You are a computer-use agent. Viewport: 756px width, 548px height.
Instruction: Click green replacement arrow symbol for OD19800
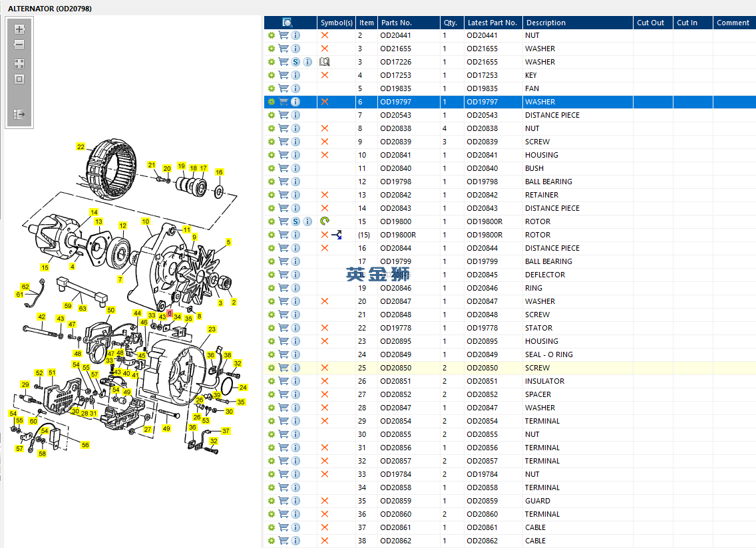(325, 221)
